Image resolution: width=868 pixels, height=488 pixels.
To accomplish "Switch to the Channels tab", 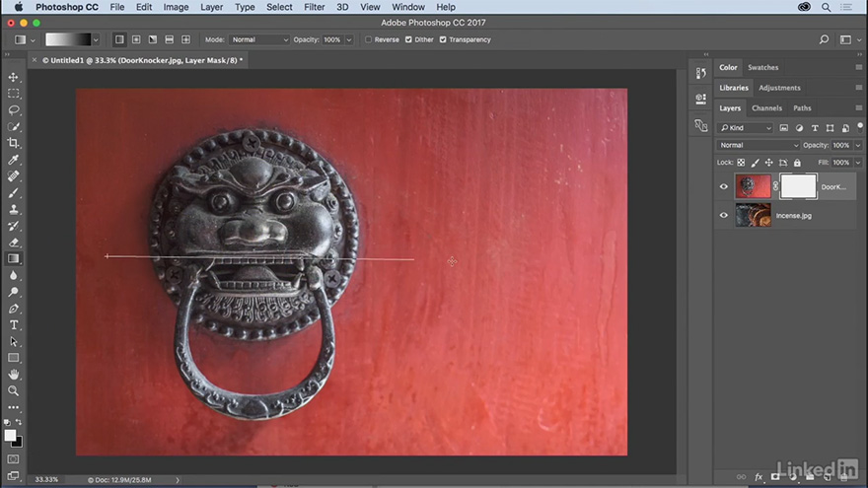I will pos(766,107).
